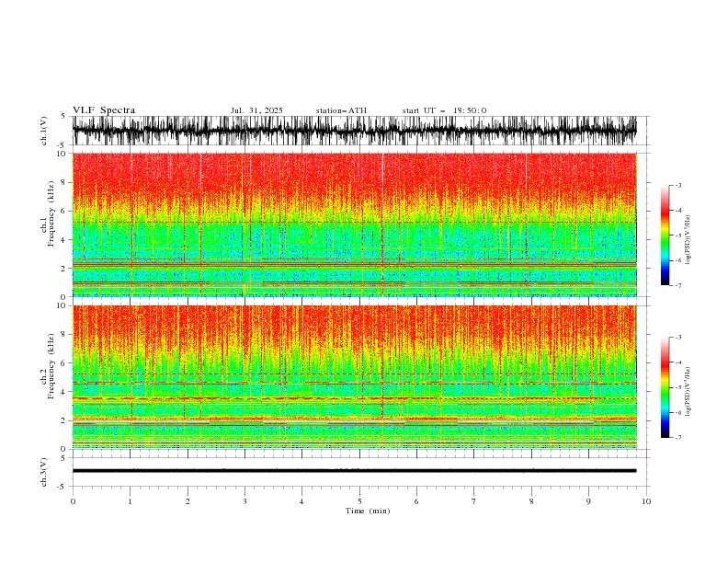Click time axis tick label "10"
This screenshot has width=728, height=563.
click(646, 501)
